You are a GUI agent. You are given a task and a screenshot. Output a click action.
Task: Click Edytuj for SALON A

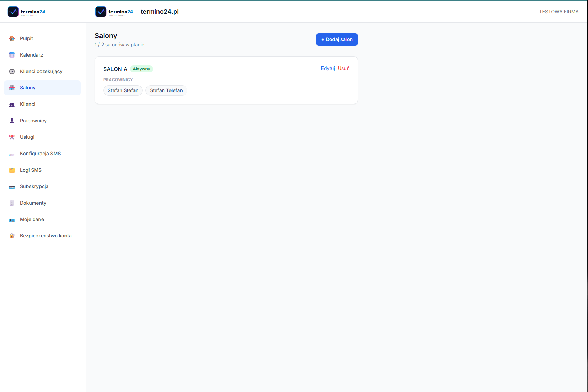point(328,68)
